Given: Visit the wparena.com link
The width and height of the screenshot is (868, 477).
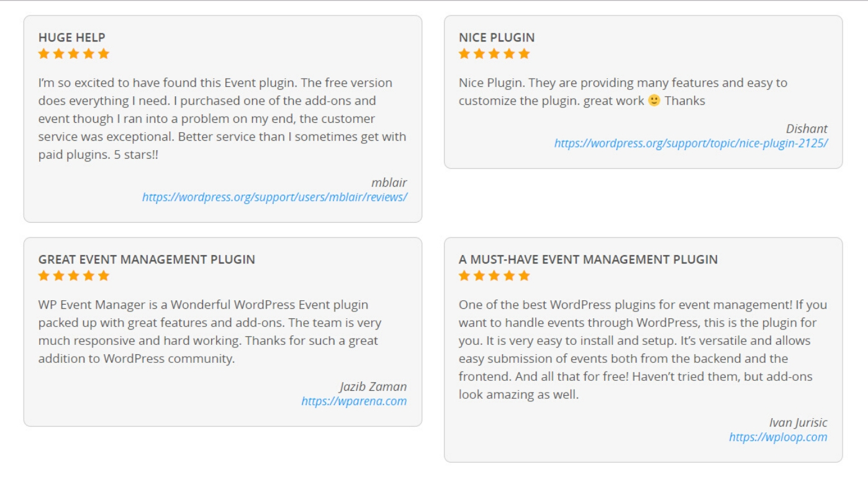Looking at the screenshot, I should coord(354,401).
